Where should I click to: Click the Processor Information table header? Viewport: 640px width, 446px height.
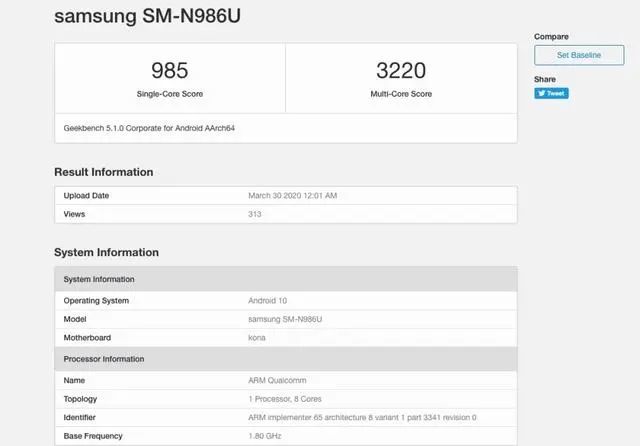pyautogui.click(x=286, y=359)
